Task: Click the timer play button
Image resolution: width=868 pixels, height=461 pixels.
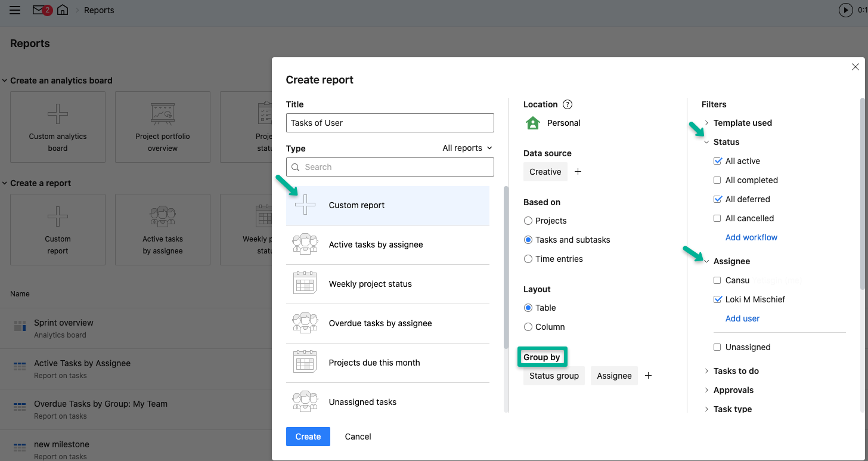Action: (845, 10)
